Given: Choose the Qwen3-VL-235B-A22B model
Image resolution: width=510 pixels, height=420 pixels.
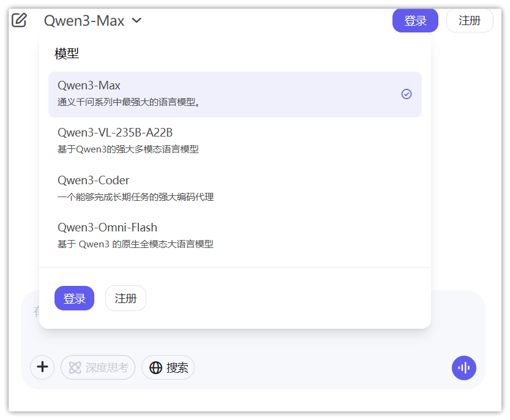Looking at the screenshot, I should tap(235, 141).
